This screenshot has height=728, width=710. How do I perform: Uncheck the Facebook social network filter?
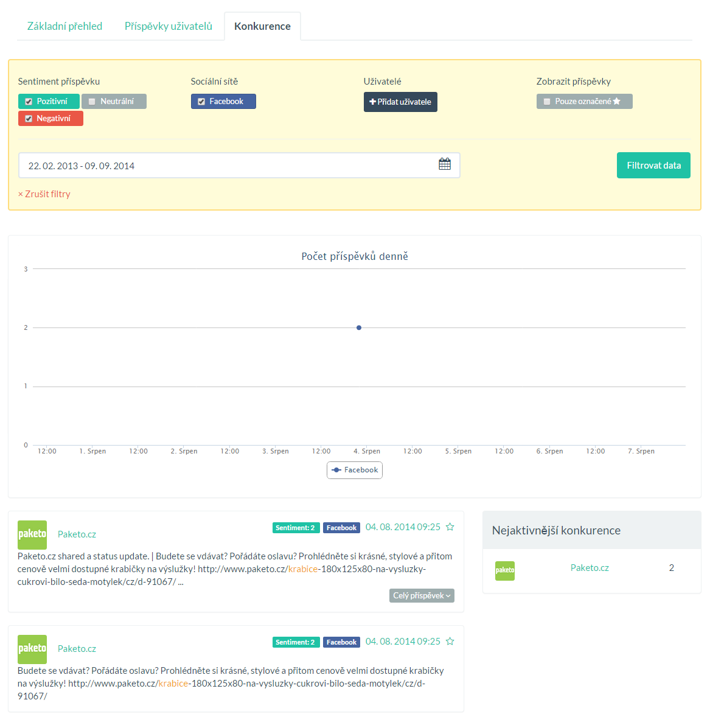(x=201, y=102)
